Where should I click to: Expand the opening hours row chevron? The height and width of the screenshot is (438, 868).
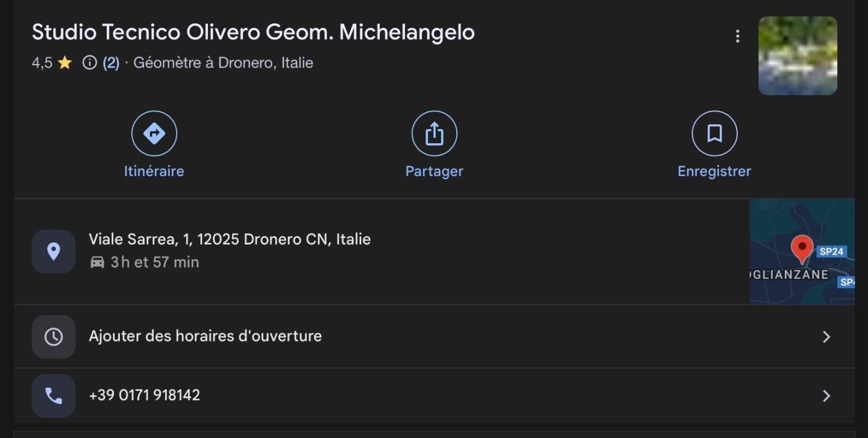(826, 337)
